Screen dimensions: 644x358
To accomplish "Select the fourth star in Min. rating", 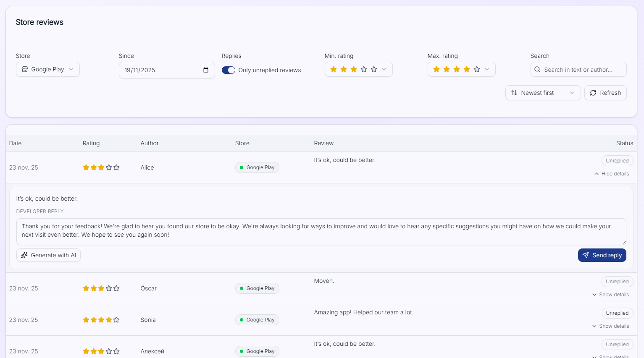I will coord(363,69).
